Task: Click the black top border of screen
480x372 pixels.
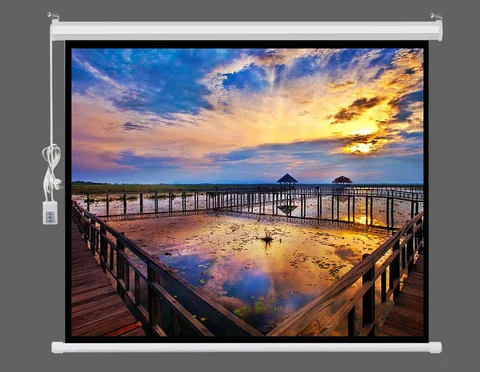Action: click(x=247, y=45)
